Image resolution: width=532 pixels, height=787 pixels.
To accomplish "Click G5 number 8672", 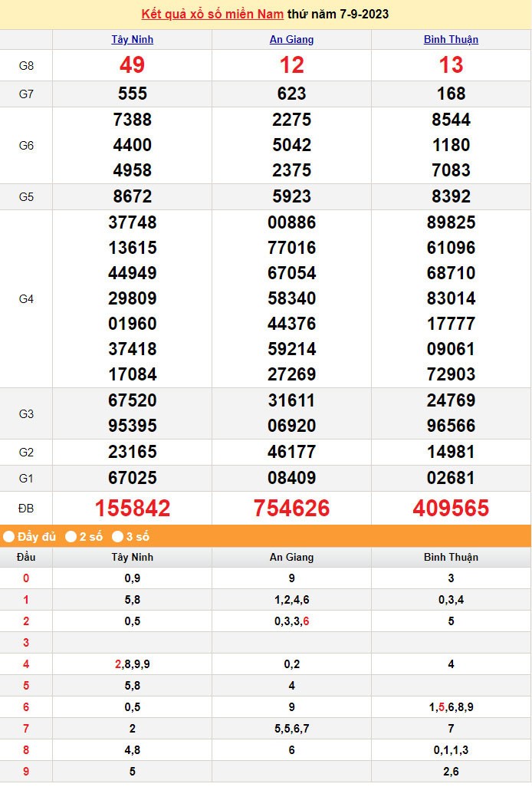I will point(133,196).
